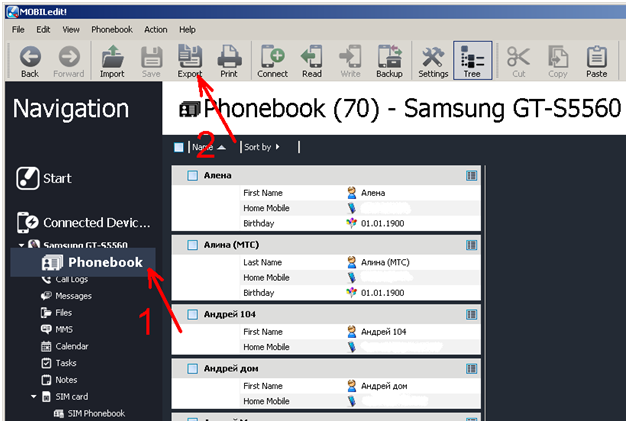The width and height of the screenshot is (628, 423).
Task: Export the phonebook using Export icon
Action: (190, 61)
